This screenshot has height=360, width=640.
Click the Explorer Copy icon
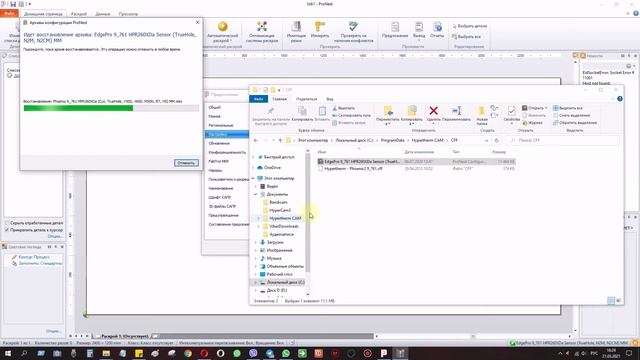click(x=302, y=111)
